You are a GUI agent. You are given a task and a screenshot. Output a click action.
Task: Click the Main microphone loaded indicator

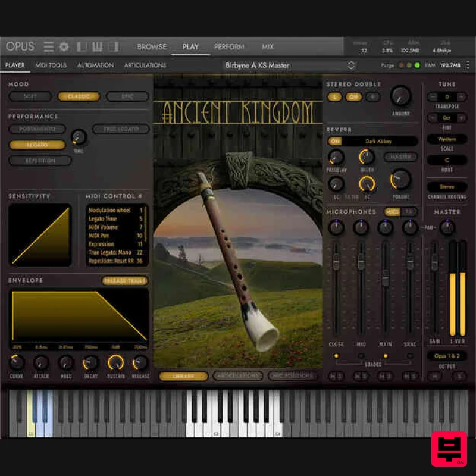[x=386, y=356]
